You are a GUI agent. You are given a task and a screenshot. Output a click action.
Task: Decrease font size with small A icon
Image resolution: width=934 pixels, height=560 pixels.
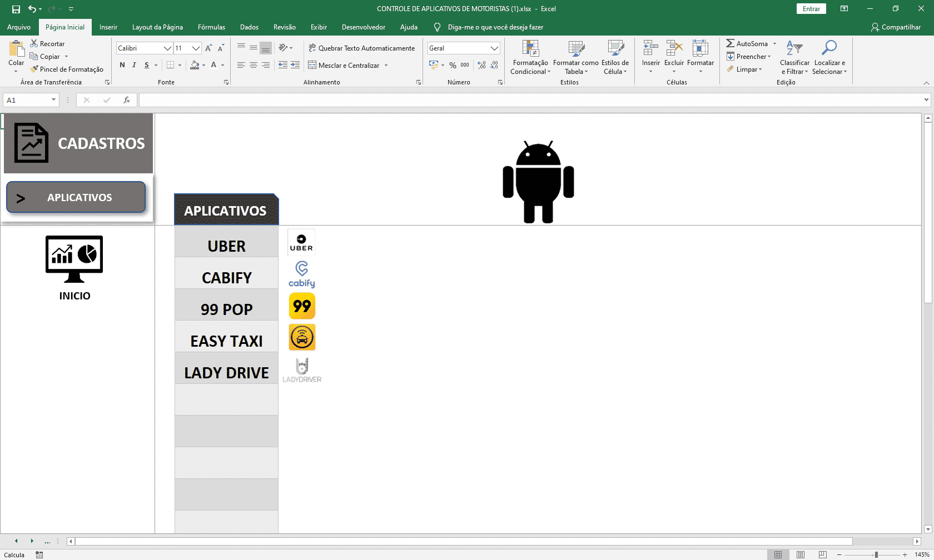tap(221, 48)
